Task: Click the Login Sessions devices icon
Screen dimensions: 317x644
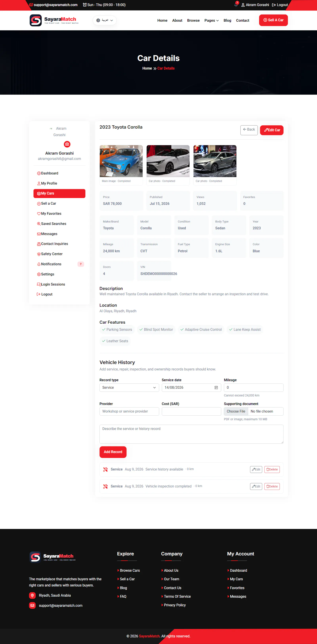Action: click(x=39, y=284)
